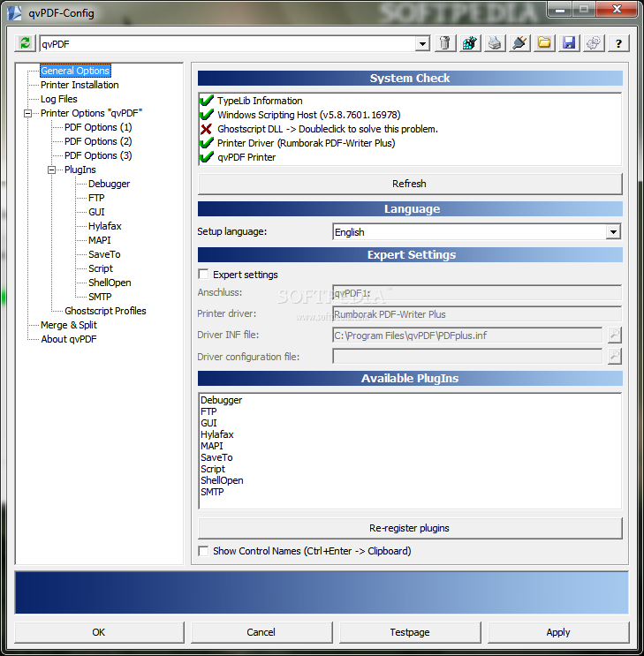Click the OK button
The width and height of the screenshot is (644, 656).
point(99,632)
